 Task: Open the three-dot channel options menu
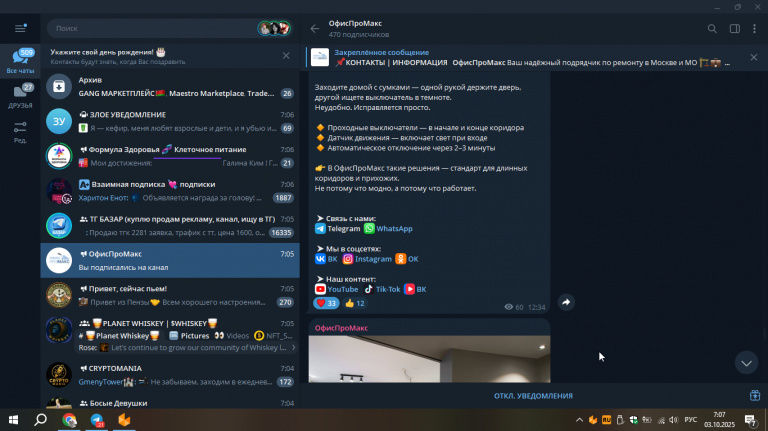pos(754,29)
